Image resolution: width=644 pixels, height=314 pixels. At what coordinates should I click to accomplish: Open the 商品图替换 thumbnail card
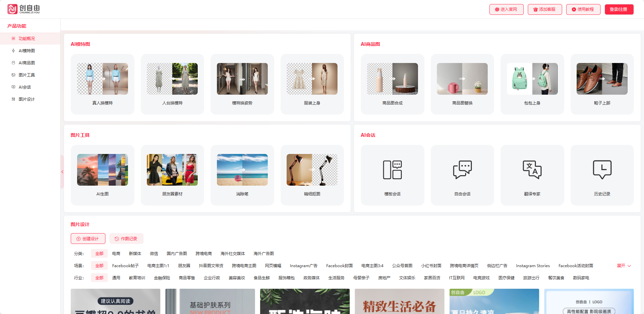(462, 84)
